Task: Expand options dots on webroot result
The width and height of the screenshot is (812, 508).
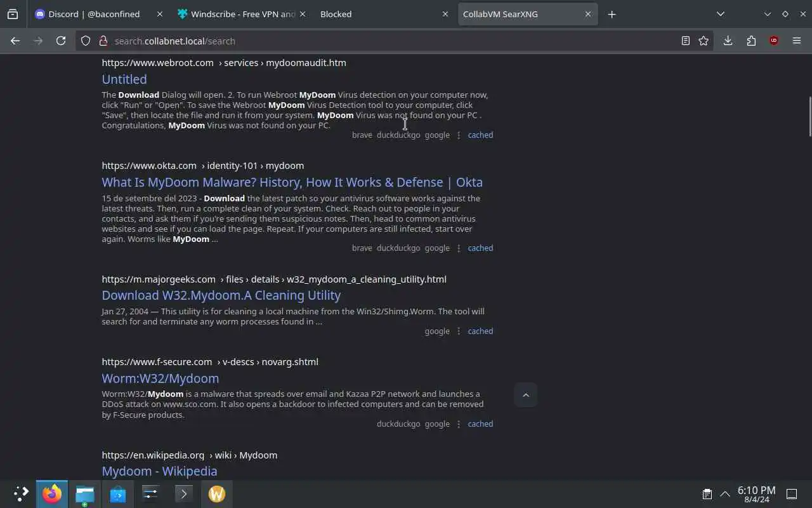Action: 459,135
